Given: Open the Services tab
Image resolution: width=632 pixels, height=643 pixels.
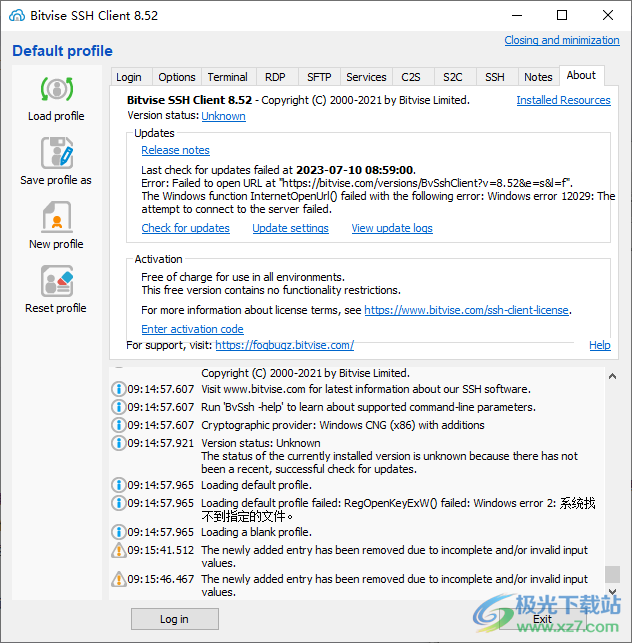Looking at the screenshot, I should 366,77.
